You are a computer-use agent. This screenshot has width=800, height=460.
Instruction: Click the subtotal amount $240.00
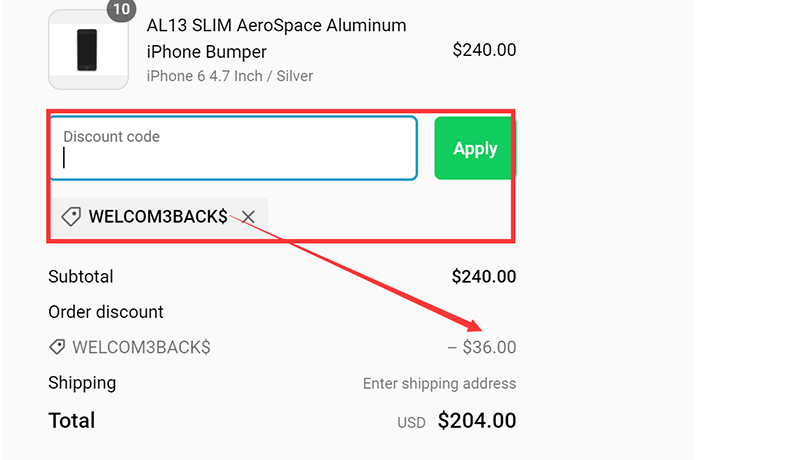pos(484,276)
